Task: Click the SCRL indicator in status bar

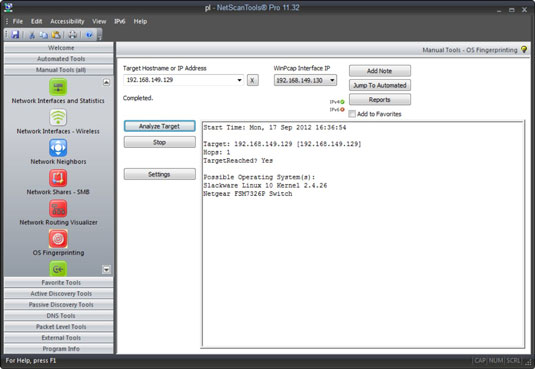Action: (513, 360)
